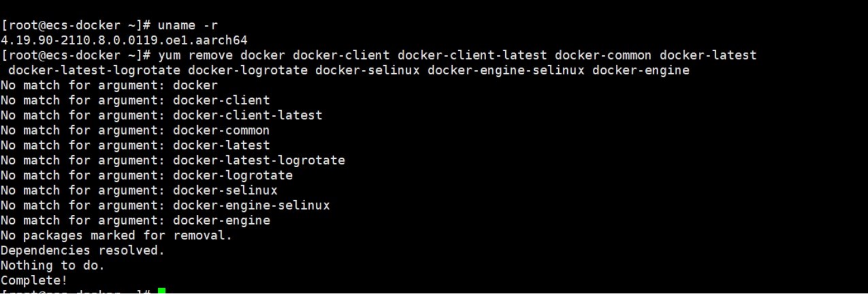Click the no-match line for docker-client-latest

(x=161, y=115)
